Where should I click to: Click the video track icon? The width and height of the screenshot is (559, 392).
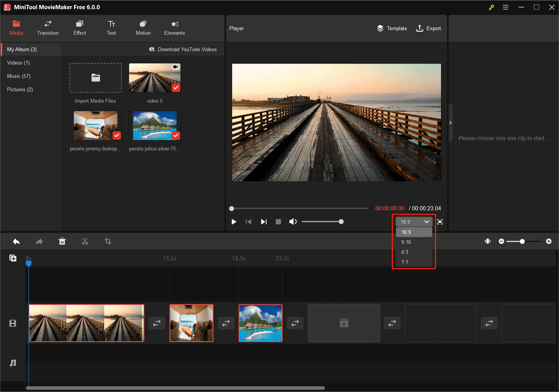click(13, 323)
